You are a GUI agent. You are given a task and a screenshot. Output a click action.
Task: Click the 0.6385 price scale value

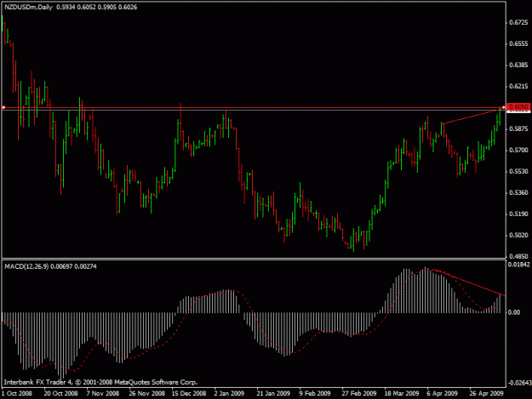518,65
